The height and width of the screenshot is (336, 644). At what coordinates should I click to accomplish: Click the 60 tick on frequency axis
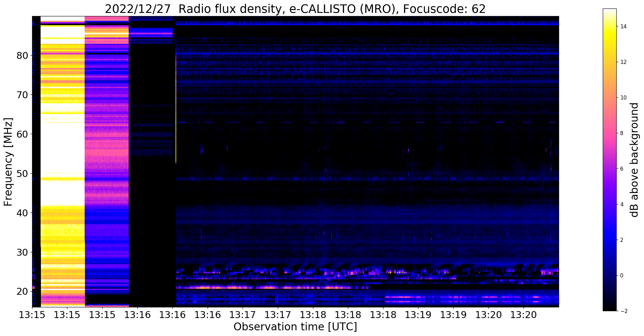click(x=23, y=134)
